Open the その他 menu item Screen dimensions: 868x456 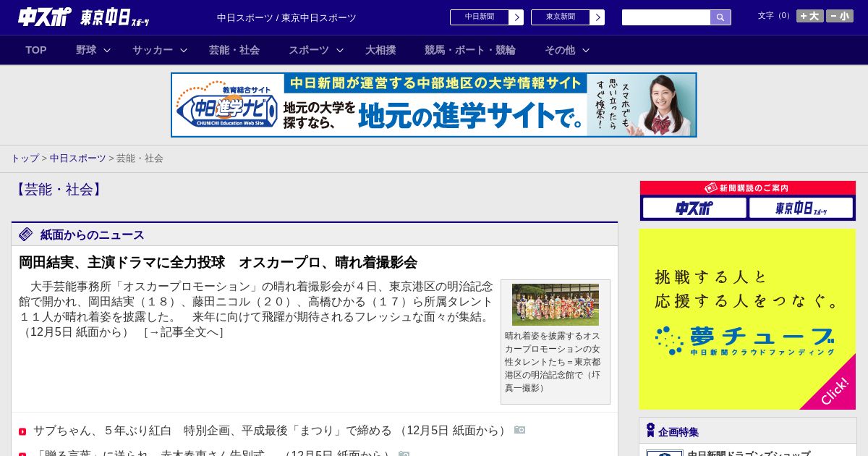pyautogui.click(x=560, y=50)
